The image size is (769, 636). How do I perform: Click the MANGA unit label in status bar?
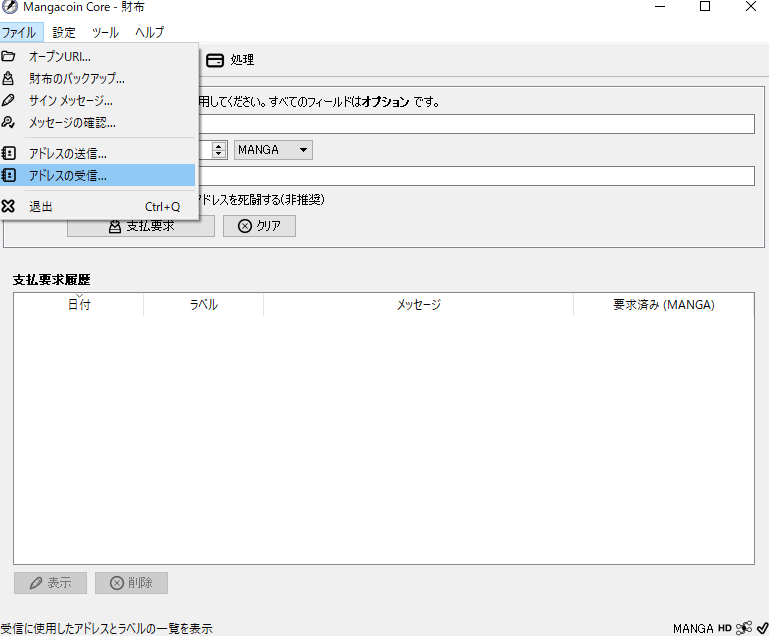693,628
